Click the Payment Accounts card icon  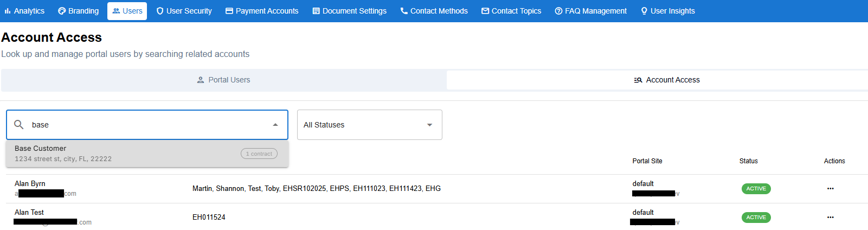point(229,11)
